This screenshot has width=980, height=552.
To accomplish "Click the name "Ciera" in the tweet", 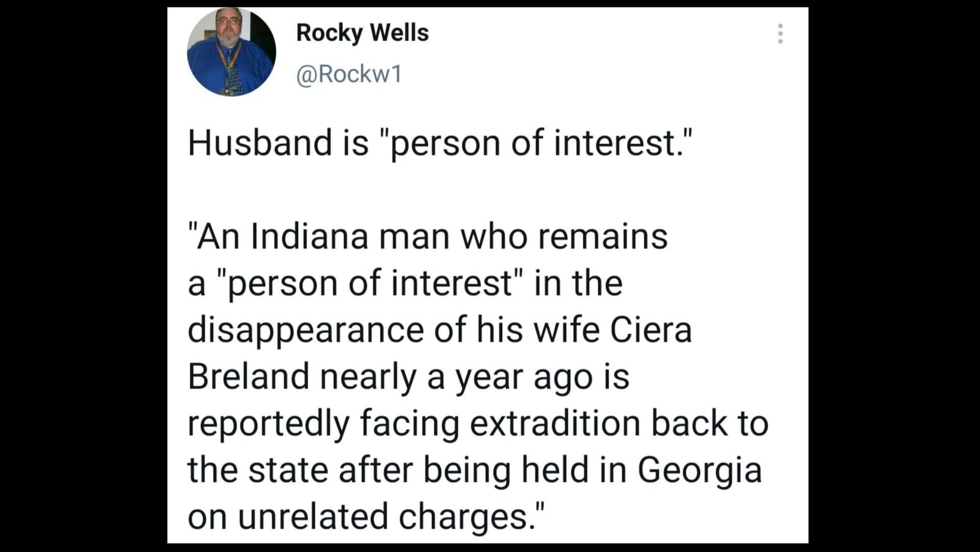I will click(650, 330).
